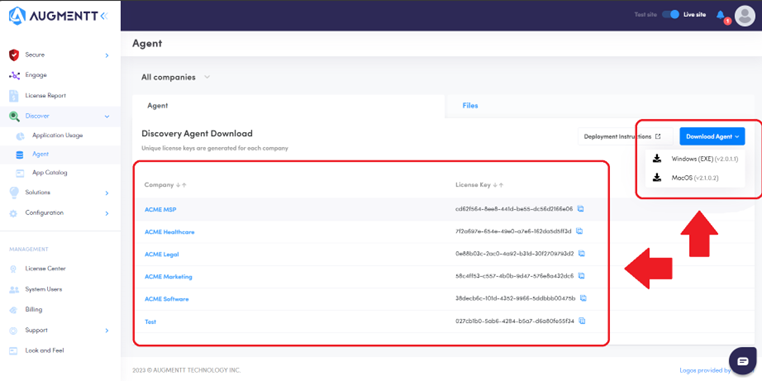Click the Discover magnifier icon
The width and height of the screenshot is (762, 381).
[14, 116]
